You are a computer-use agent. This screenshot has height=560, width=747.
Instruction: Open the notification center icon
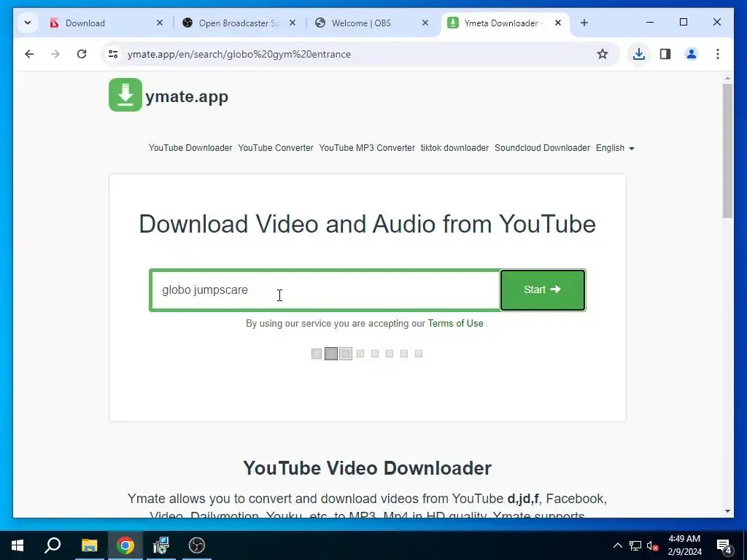pos(724,546)
